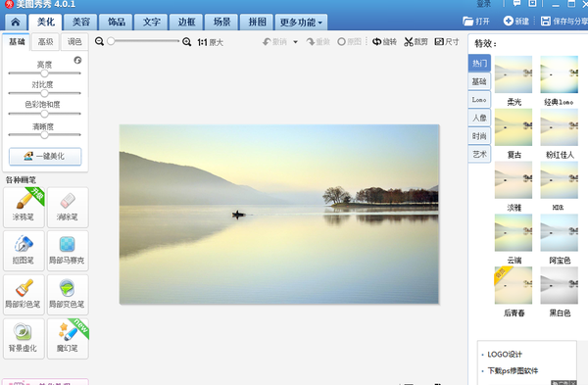Click the zoom level slider

pyautogui.click(x=143, y=41)
